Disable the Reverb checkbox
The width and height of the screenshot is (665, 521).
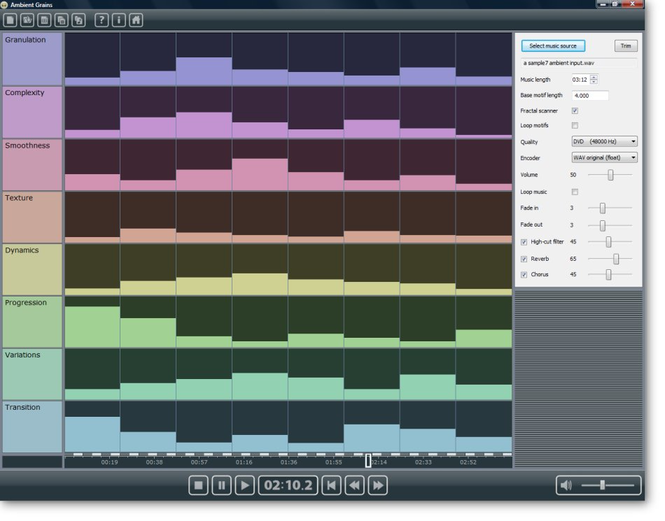[524, 259]
